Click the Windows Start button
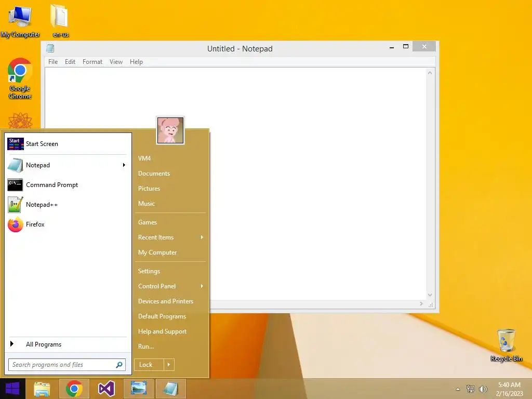Viewport: 532px width, 399px height. pyautogui.click(x=12, y=389)
